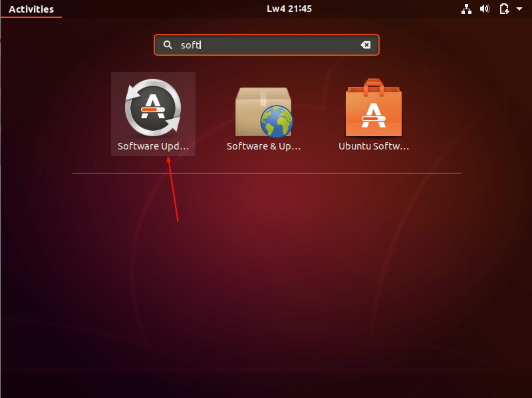This screenshot has width=532, height=398.
Task: Expand the system menu dropdown arrow
Action: [519, 9]
